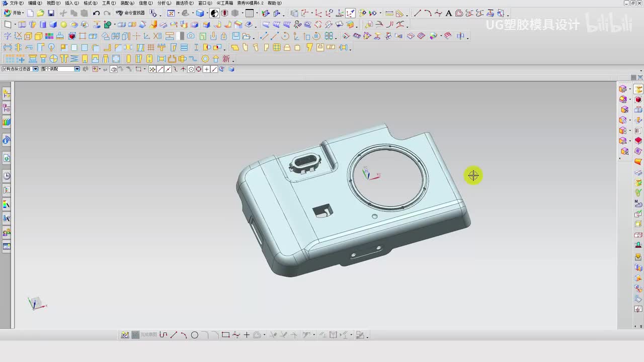This screenshot has width=644, height=362.
Task: Create a new file with the blank-page icon
Action: click(x=30, y=13)
